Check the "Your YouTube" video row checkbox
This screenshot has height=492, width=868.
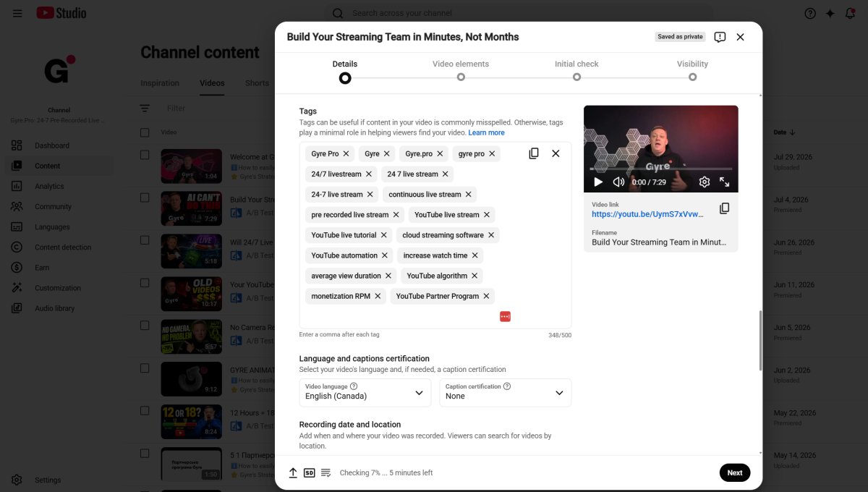[145, 283]
